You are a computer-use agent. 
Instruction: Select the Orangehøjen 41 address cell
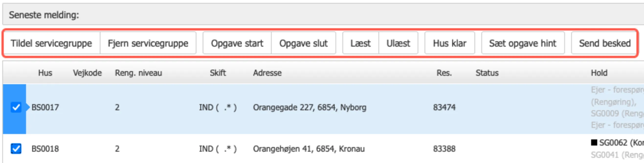pyautogui.click(x=309, y=149)
